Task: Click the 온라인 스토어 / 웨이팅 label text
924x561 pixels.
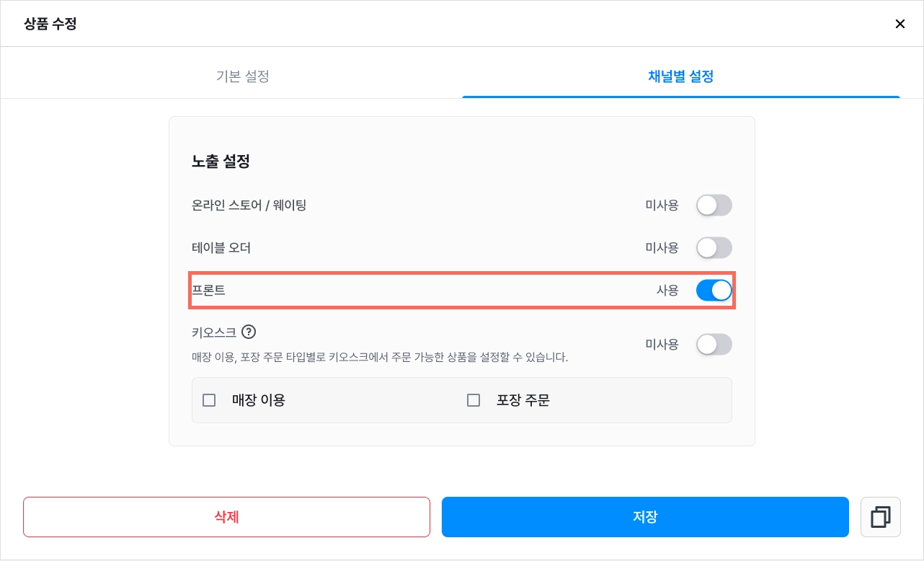Action: tap(249, 206)
